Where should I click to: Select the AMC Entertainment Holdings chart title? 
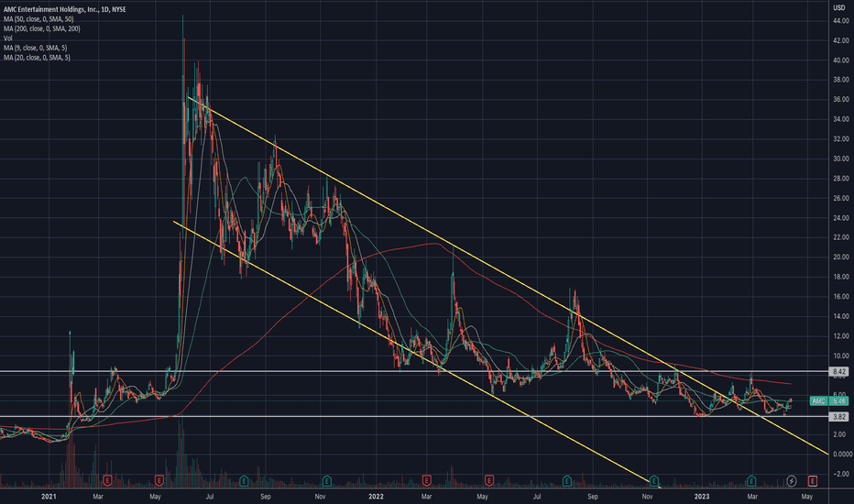(65, 9)
